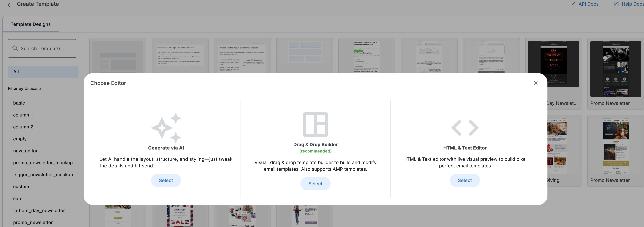Click the Create Template page title

pos(38,4)
